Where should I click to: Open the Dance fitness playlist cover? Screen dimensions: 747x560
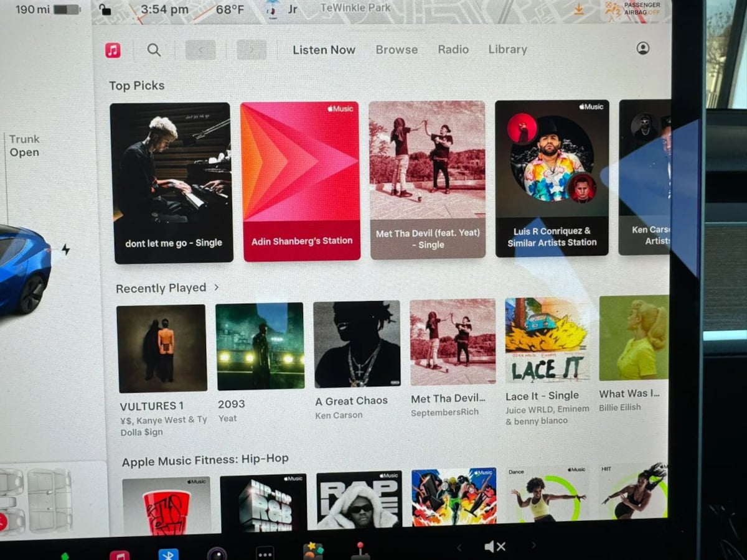[x=547, y=494]
